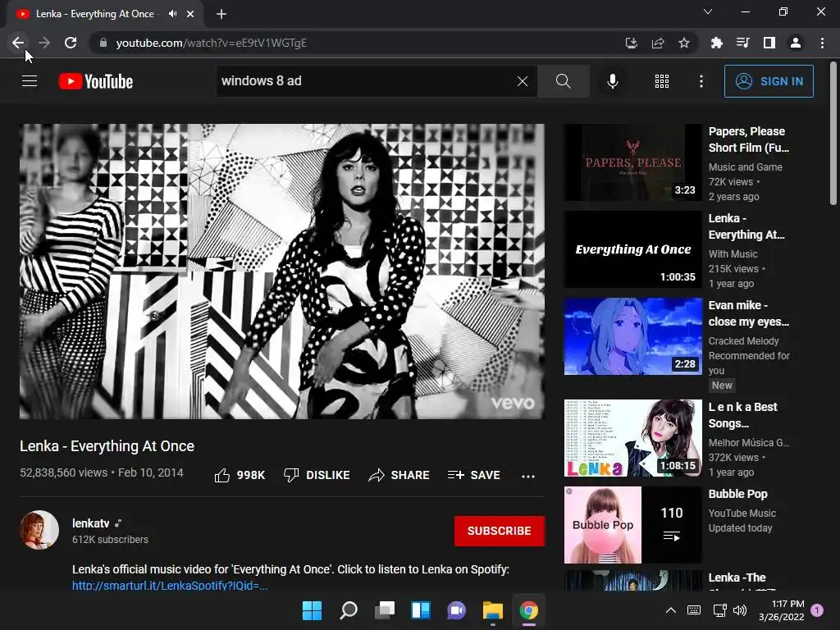Image resolution: width=840 pixels, height=630 pixels.
Task: Install or download page icon in address bar
Action: (631, 43)
